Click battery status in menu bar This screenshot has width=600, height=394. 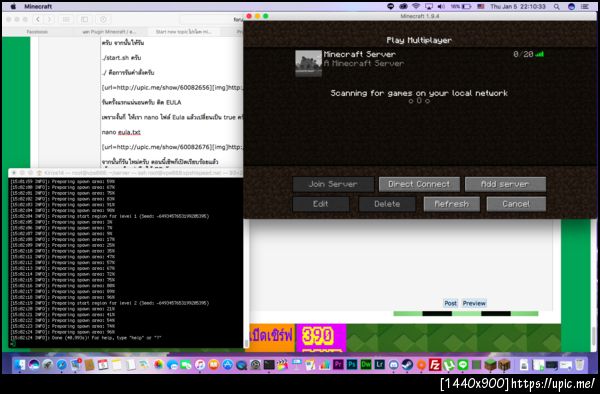(461, 7)
